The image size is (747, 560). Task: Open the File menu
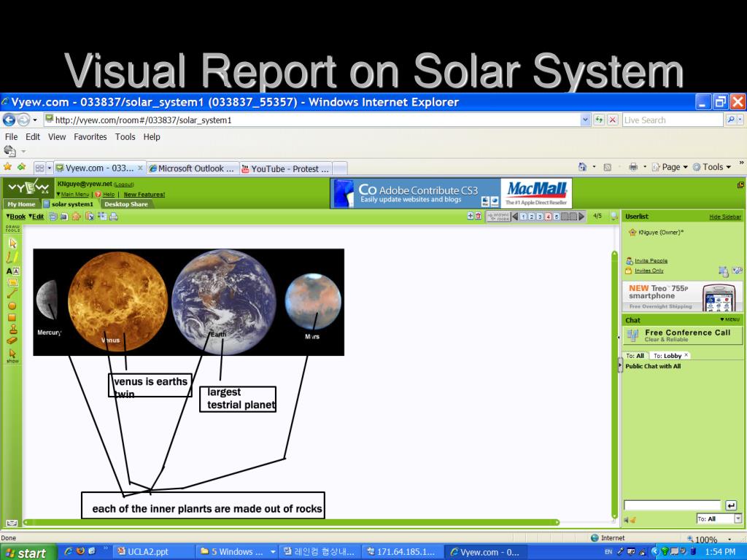pyautogui.click(x=11, y=136)
